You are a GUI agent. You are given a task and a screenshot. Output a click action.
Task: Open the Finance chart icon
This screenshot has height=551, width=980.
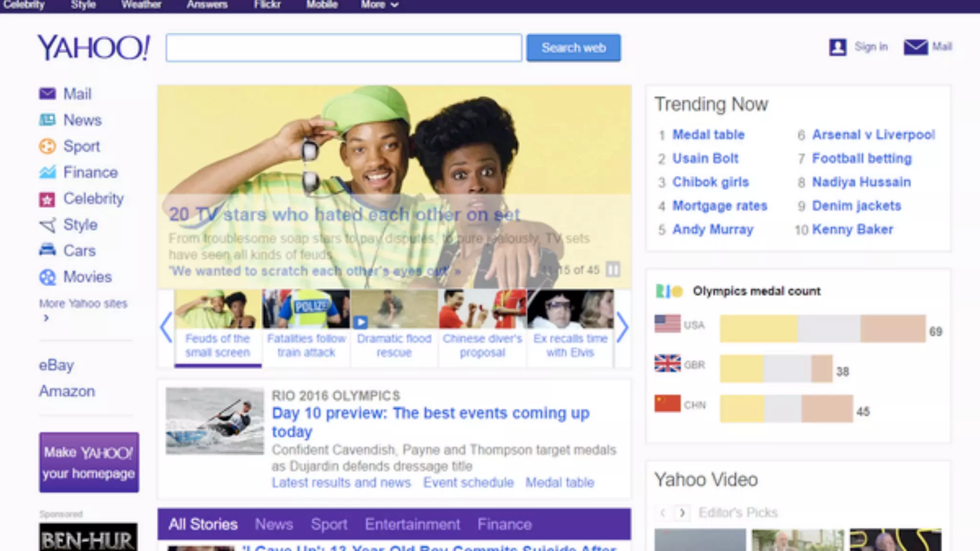coord(47,172)
